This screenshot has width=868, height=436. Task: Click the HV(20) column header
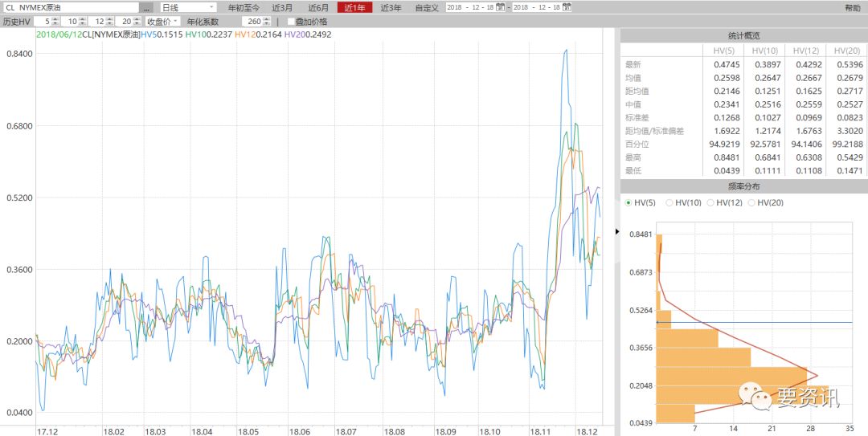tap(847, 51)
